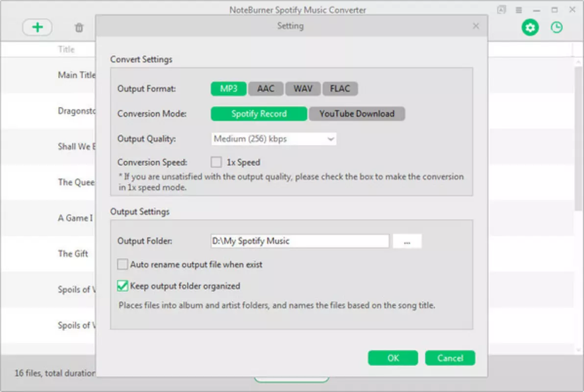Click 16 files total duration status text
The width and height of the screenshot is (584, 392).
55,373
